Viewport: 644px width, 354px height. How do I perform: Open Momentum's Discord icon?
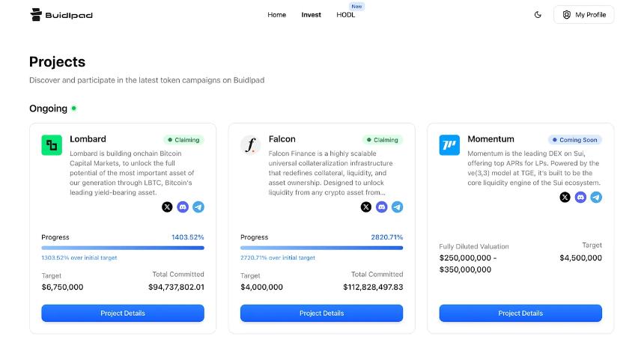click(x=581, y=198)
